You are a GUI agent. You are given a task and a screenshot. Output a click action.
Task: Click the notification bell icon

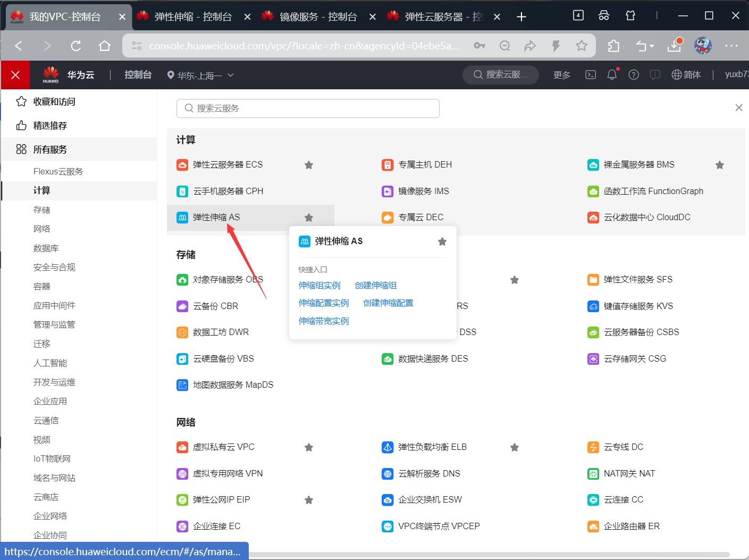pos(612,74)
